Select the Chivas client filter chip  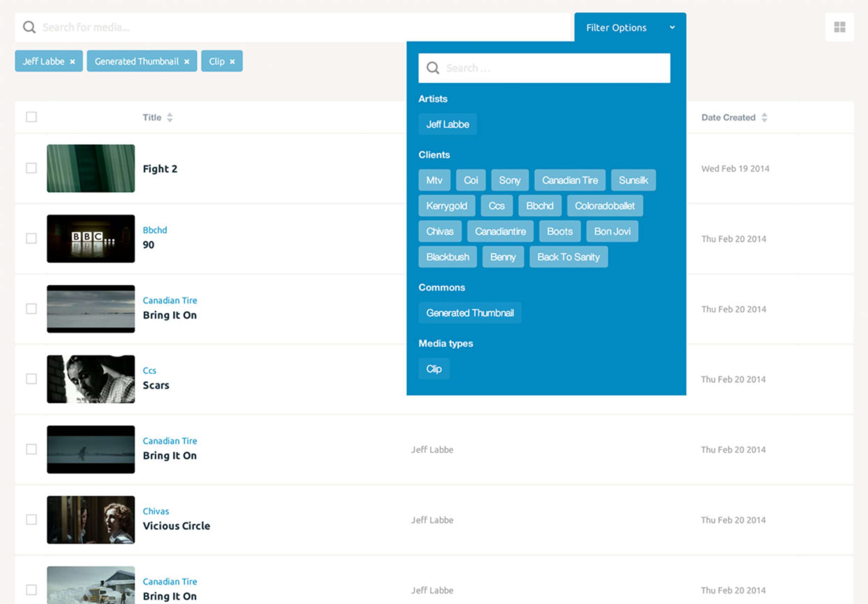(x=440, y=231)
